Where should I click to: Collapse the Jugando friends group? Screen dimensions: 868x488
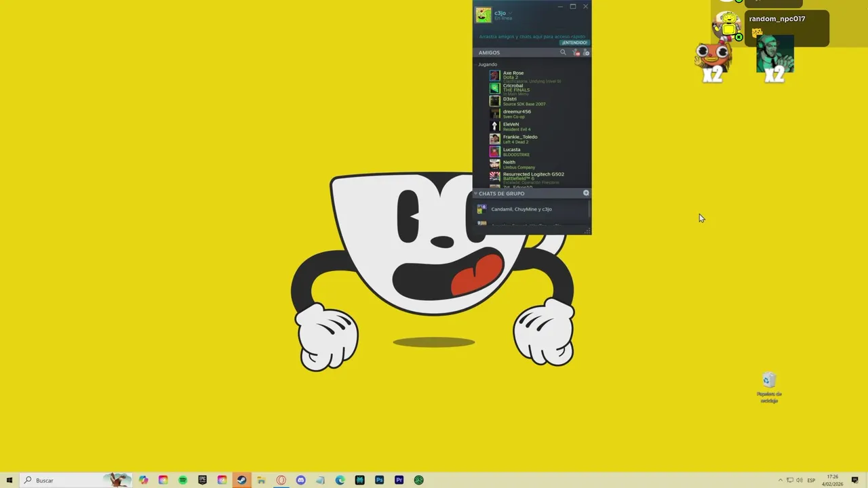tap(487, 64)
